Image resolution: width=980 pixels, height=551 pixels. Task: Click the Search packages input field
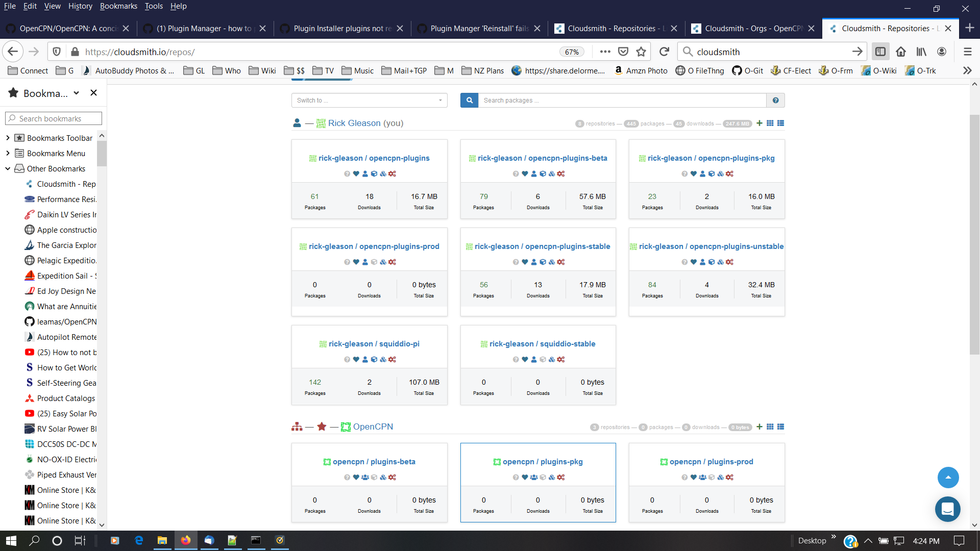pos(623,101)
